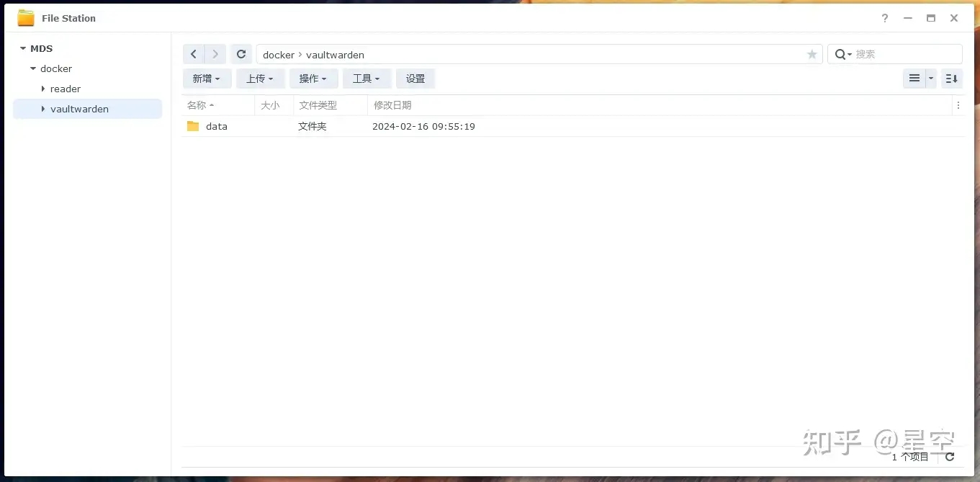Click refresh icon in status bar
Screen dimensions: 980x482
coord(950,457)
